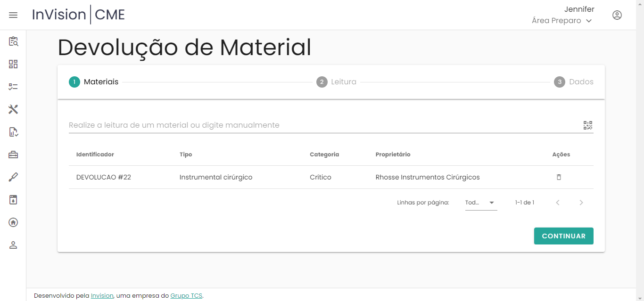
Task: Open the person icon in sidebar
Action: (13, 245)
